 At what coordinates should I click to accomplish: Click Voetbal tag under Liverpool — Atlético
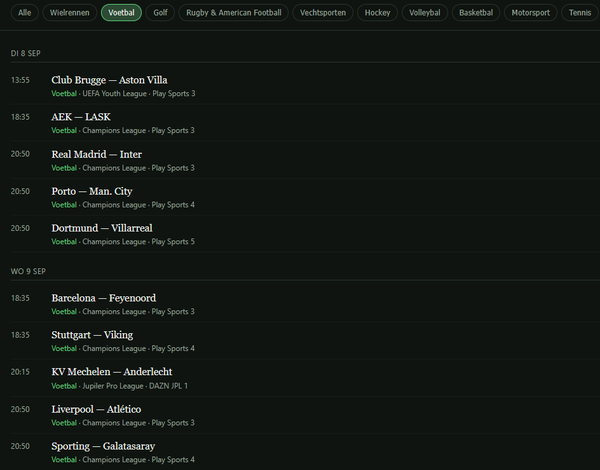click(64, 423)
